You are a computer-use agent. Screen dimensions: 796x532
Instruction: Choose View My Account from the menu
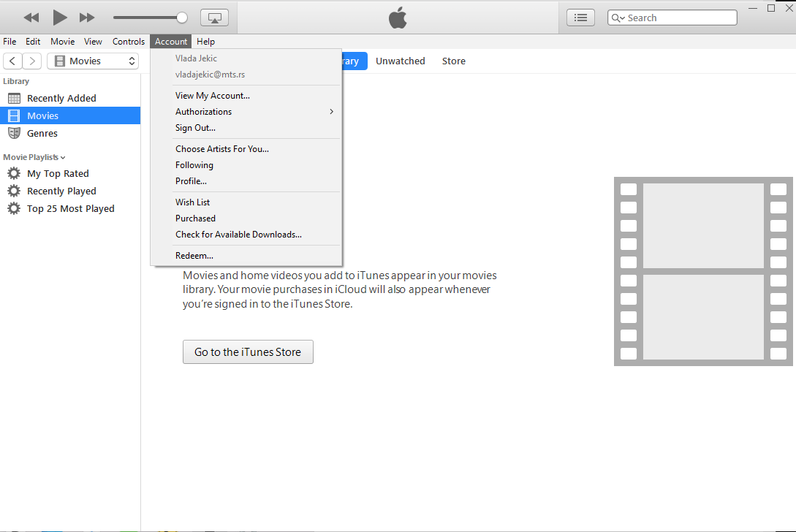coord(246,96)
